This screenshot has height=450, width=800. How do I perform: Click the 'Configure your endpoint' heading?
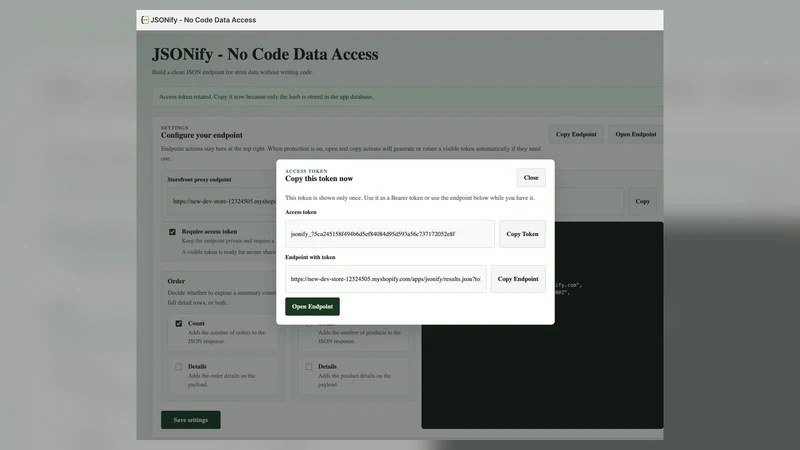pos(202,135)
